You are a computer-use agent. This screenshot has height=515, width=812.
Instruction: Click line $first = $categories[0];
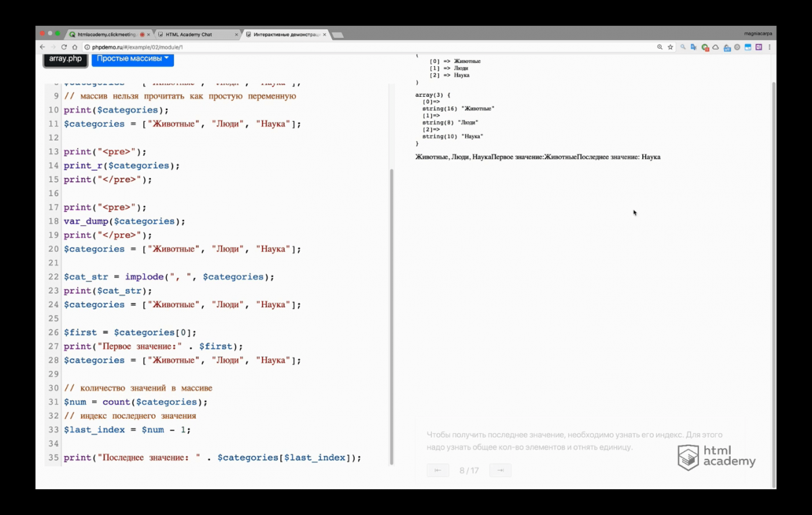131,332
